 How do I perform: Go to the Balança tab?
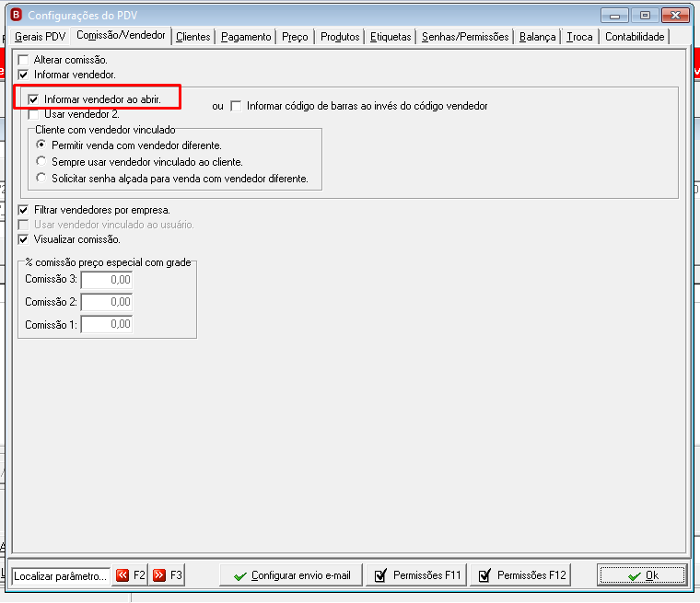(538, 37)
